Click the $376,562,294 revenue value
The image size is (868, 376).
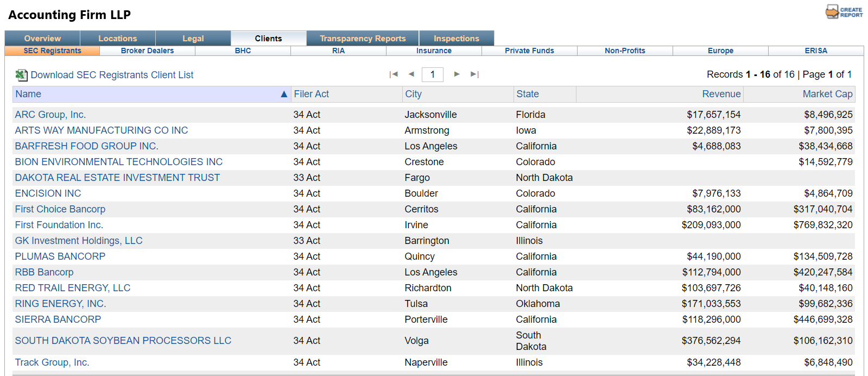coord(711,341)
